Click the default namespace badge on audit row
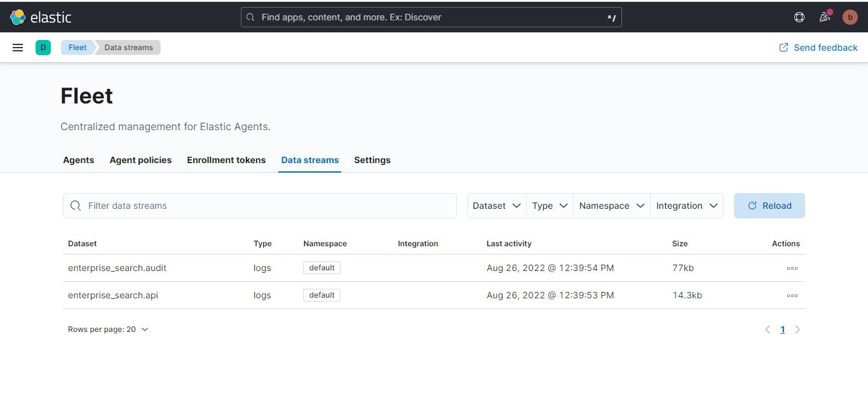Viewport: 868px width, 417px height. [322, 267]
